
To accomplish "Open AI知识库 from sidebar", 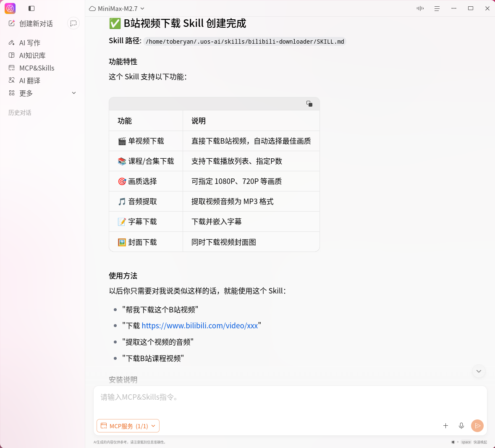I will pos(32,55).
